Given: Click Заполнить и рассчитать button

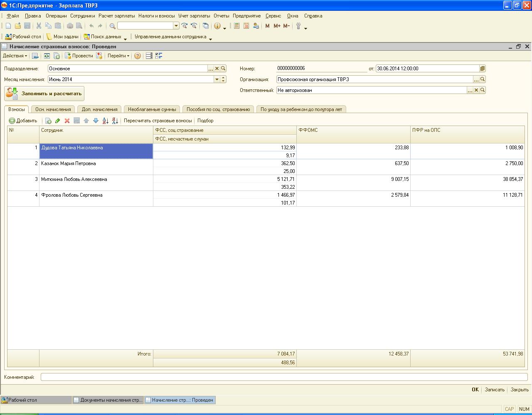Looking at the screenshot, I should coord(44,94).
